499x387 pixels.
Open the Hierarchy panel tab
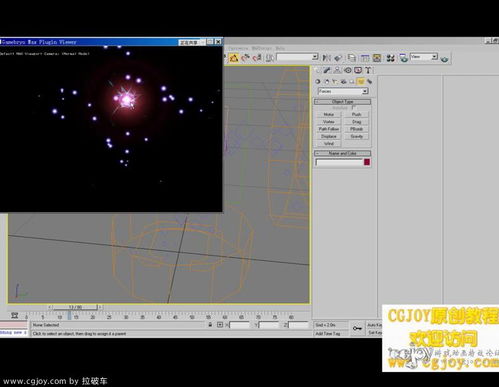click(337, 70)
